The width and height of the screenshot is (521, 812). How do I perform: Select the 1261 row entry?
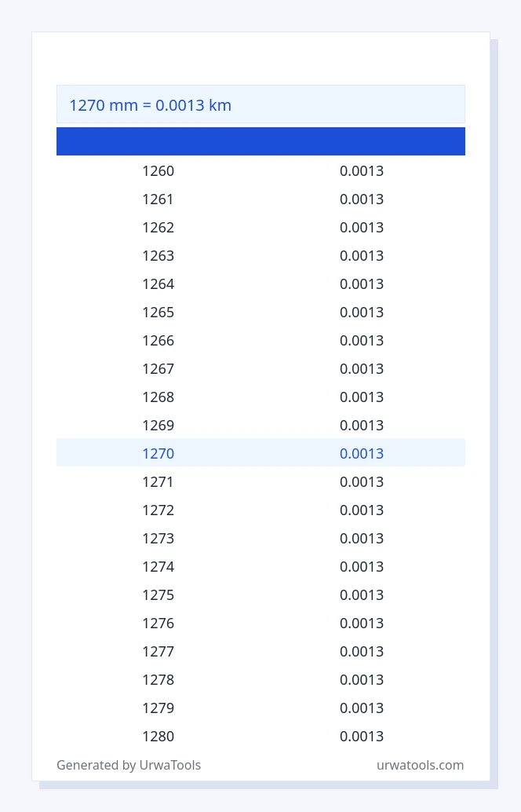[158, 199]
